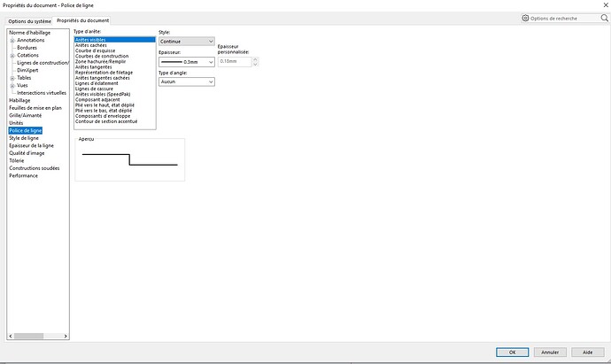611x364 pixels.
Task: Expand the Tables tree node
Action: [x=12, y=78]
